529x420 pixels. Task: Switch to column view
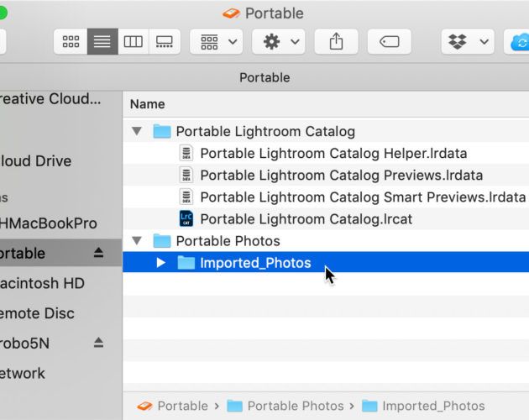(134, 42)
